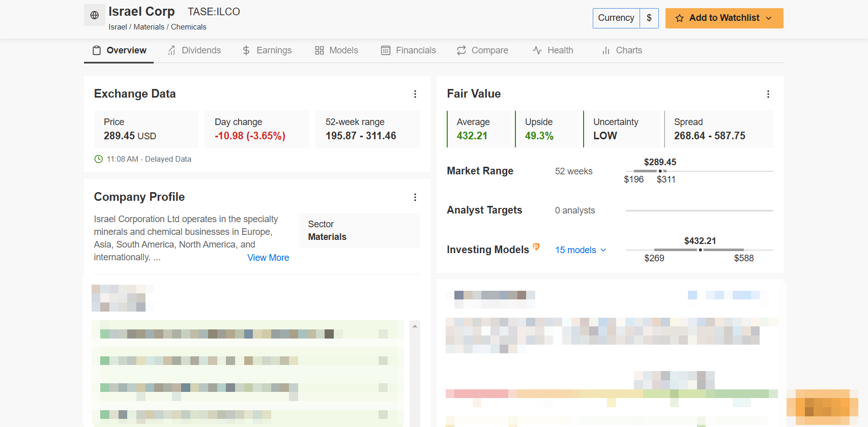Click the Fair Value Average 432.21

click(472, 136)
